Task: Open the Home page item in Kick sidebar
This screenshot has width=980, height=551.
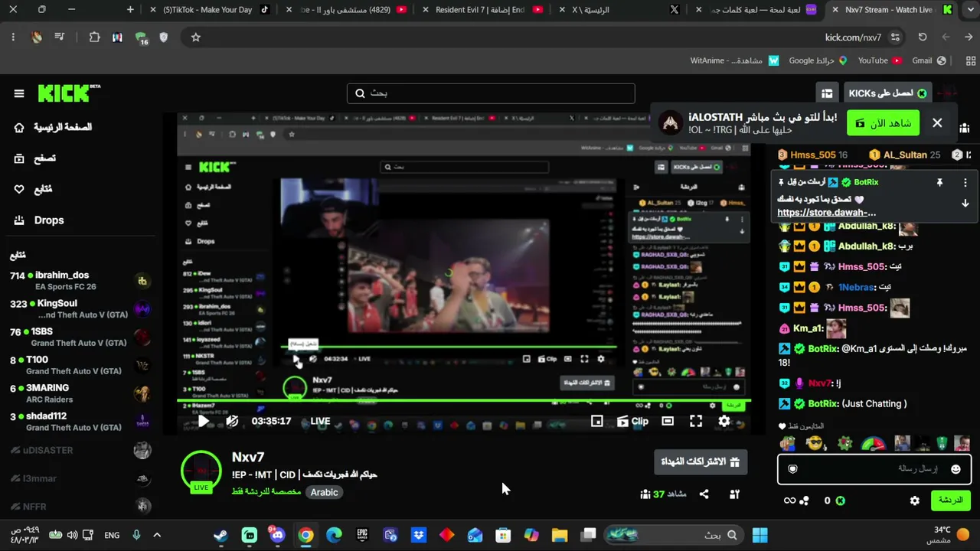Action: [x=52, y=127]
